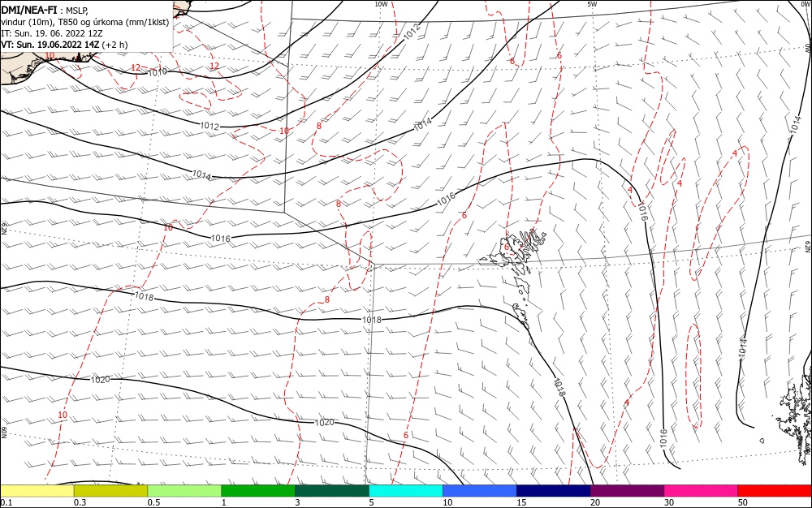This screenshot has width=812, height=508.
Task: Choose the purple 20–30 legend swatch
Action: [627, 491]
